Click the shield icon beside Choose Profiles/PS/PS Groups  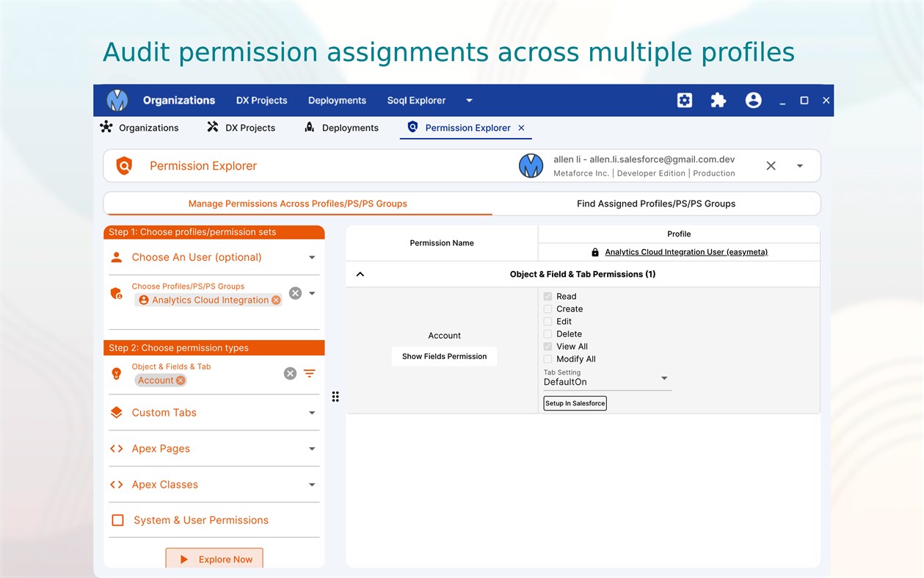116,293
